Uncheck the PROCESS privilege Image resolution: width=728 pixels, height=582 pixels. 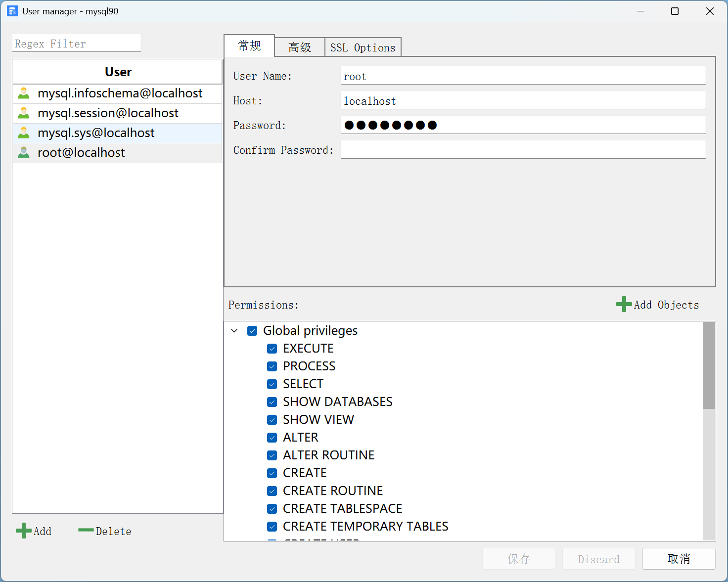click(272, 366)
